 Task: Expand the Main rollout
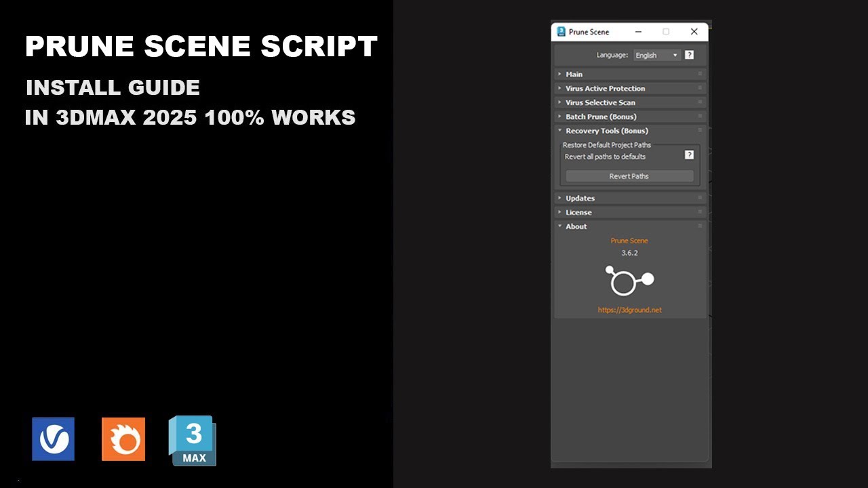point(630,74)
